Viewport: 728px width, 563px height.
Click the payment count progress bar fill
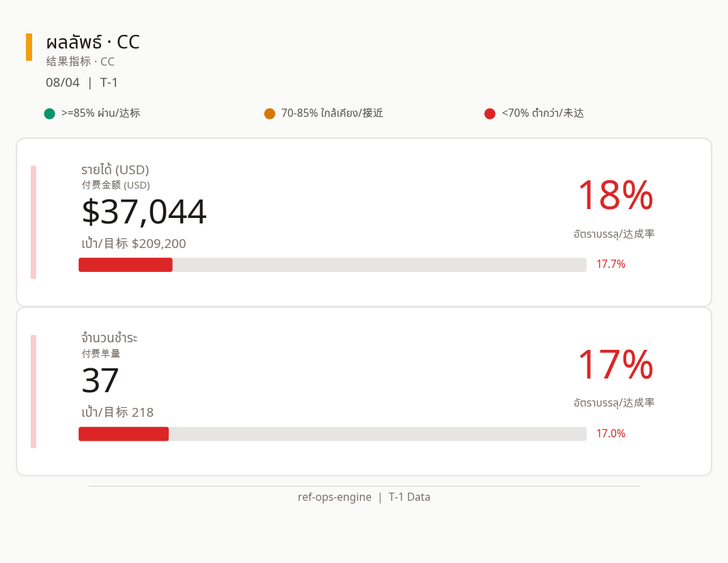124,434
